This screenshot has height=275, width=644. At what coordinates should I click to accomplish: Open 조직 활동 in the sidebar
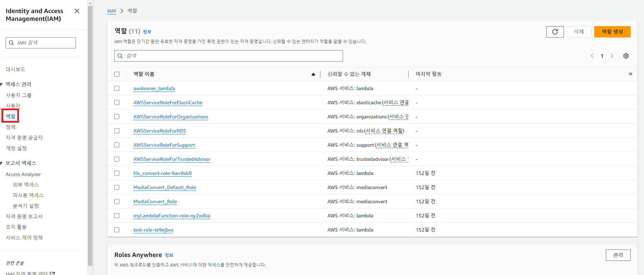click(16, 227)
